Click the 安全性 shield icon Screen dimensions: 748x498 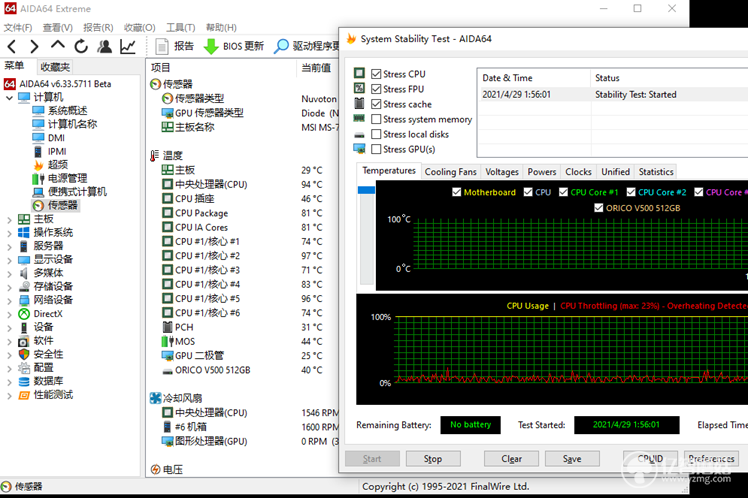[x=24, y=354]
